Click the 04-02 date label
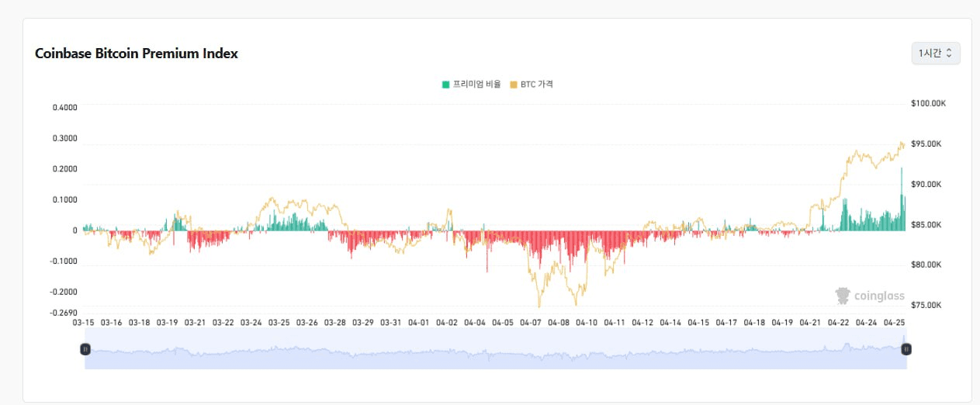 point(447,322)
